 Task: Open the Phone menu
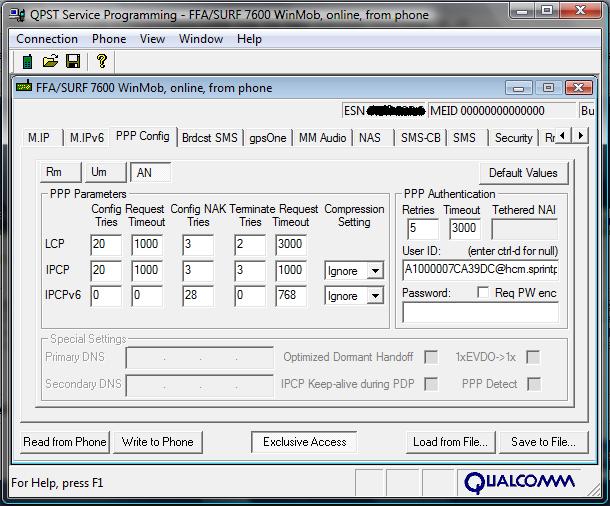109,39
